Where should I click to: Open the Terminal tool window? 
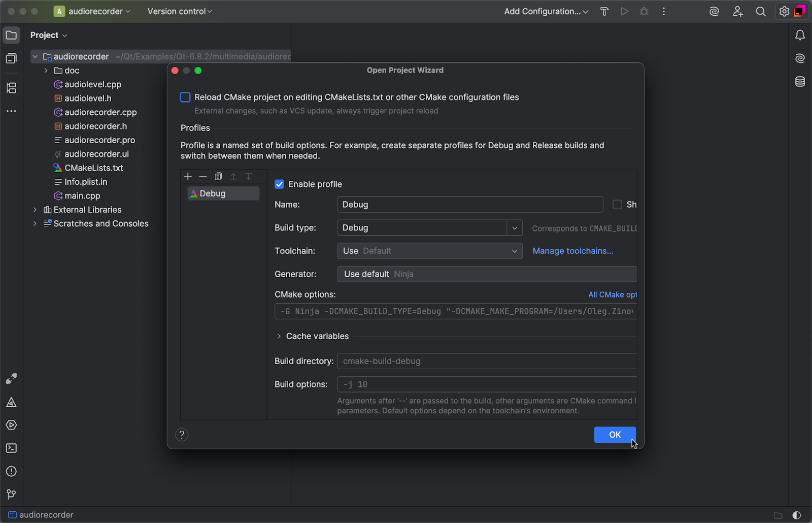(11, 448)
